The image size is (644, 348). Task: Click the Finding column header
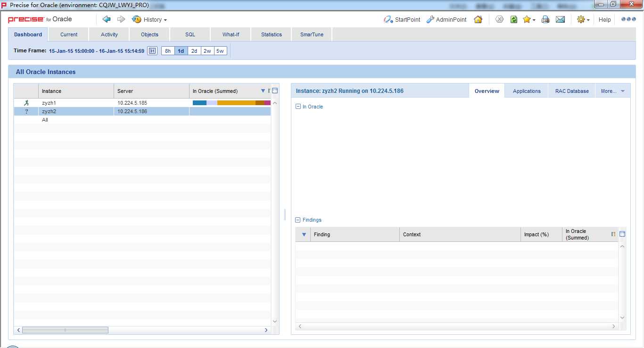click(x=355, y=234)
